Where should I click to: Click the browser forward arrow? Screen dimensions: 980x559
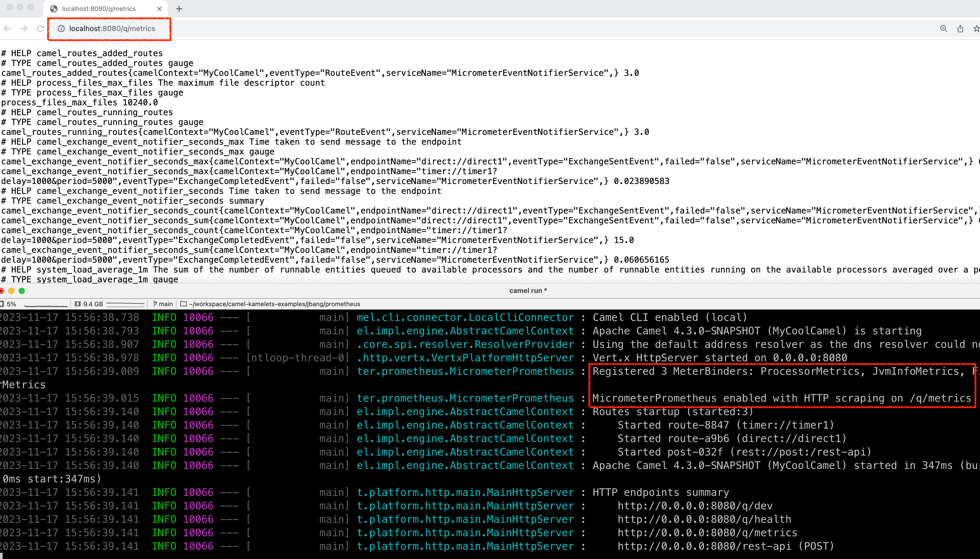(x=24, y=28)
